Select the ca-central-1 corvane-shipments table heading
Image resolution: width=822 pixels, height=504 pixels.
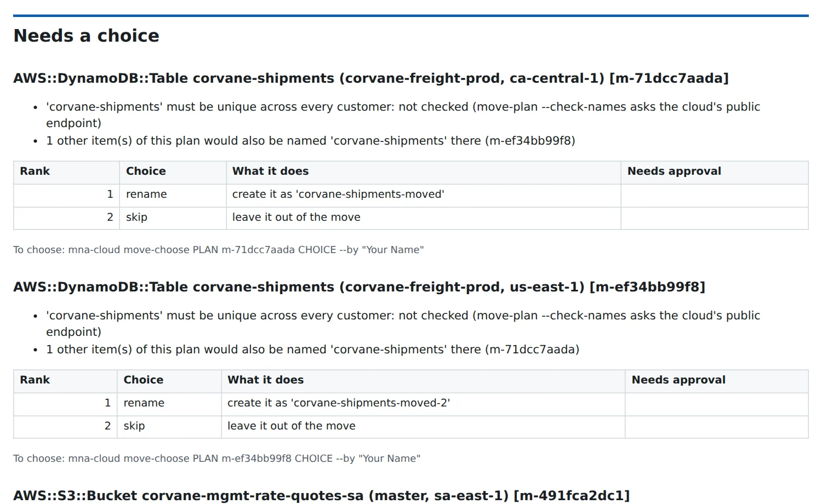(x=371, y=78)
